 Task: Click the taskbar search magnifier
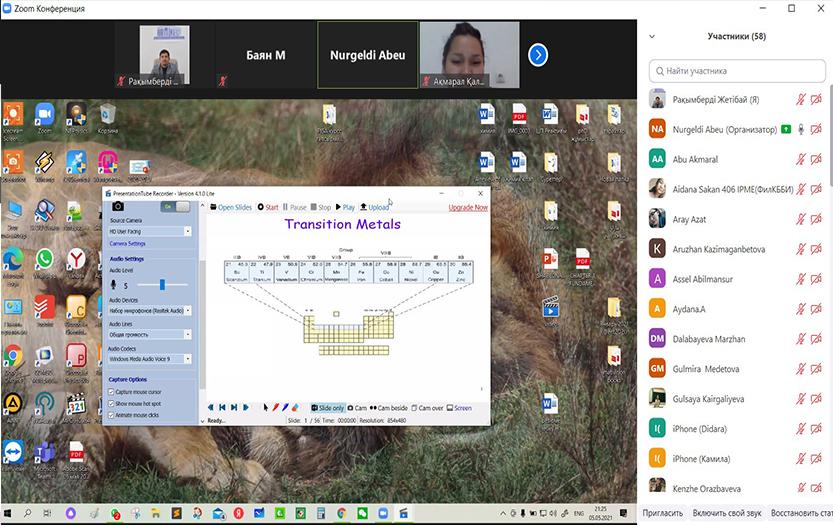(27, 513)
